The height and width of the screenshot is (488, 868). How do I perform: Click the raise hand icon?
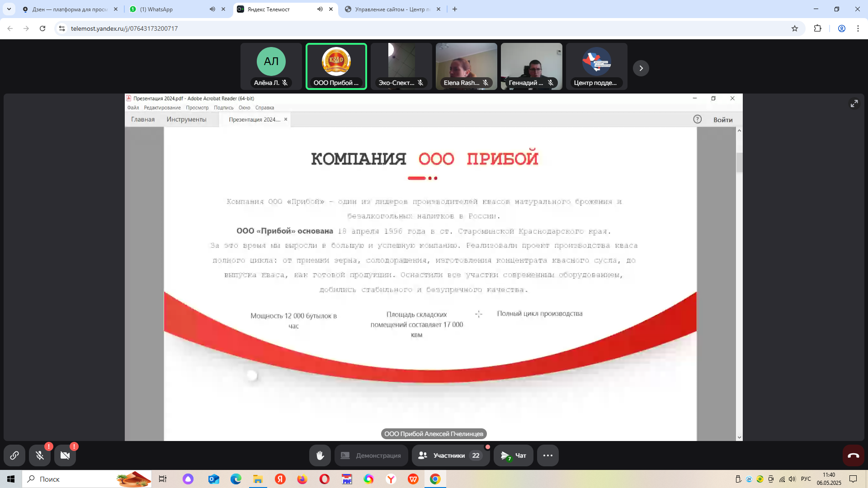[320, 455]
